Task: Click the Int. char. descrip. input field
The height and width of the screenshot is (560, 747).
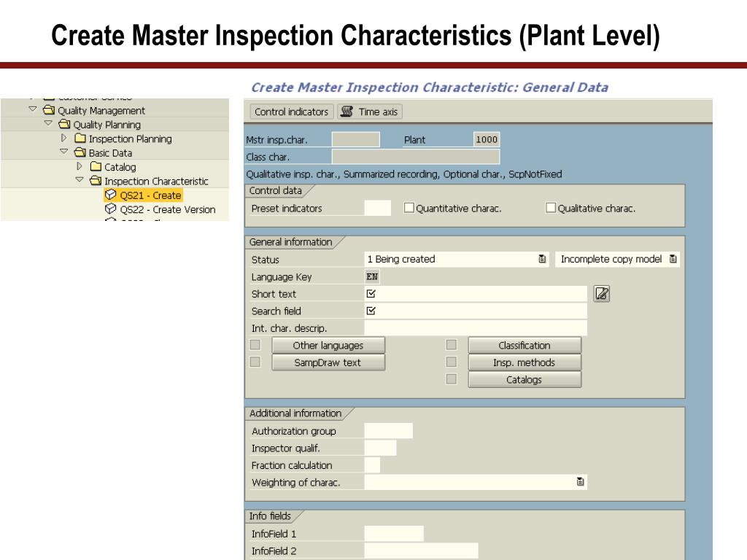Action: [x=476, y=328]
